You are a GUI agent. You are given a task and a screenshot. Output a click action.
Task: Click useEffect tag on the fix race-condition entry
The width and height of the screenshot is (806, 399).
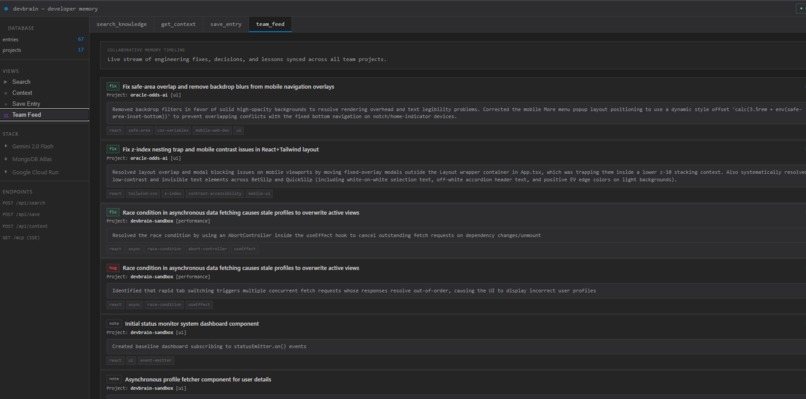pos(244,249)
